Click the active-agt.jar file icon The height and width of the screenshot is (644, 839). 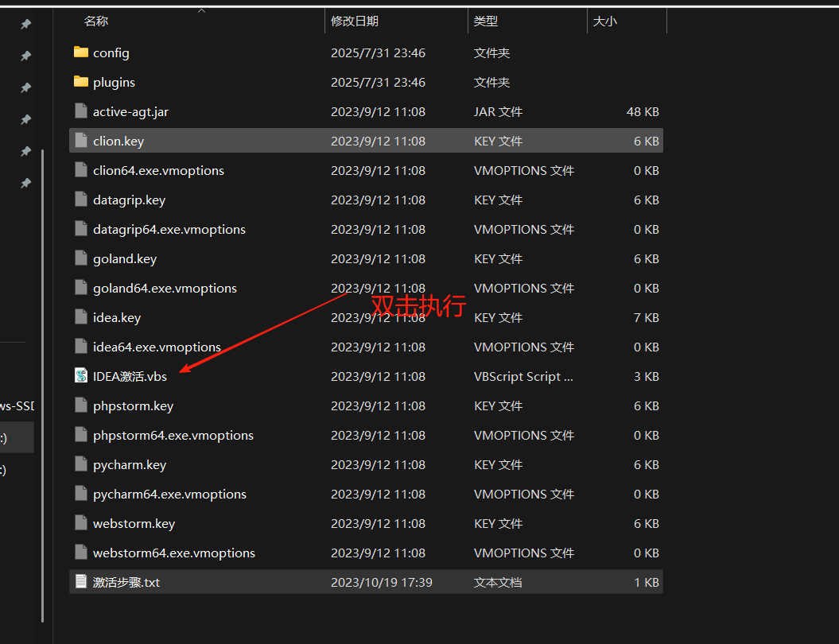(81, 111)
